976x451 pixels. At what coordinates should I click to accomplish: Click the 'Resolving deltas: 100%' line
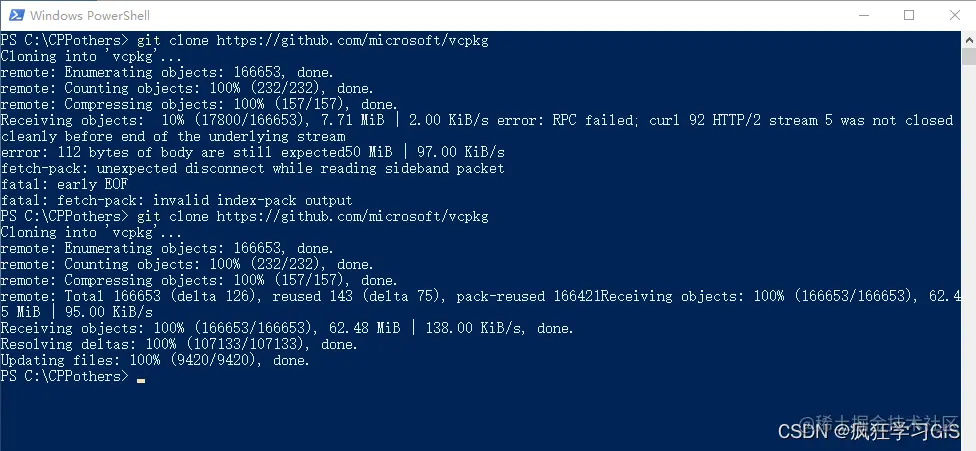pos(179,344)
